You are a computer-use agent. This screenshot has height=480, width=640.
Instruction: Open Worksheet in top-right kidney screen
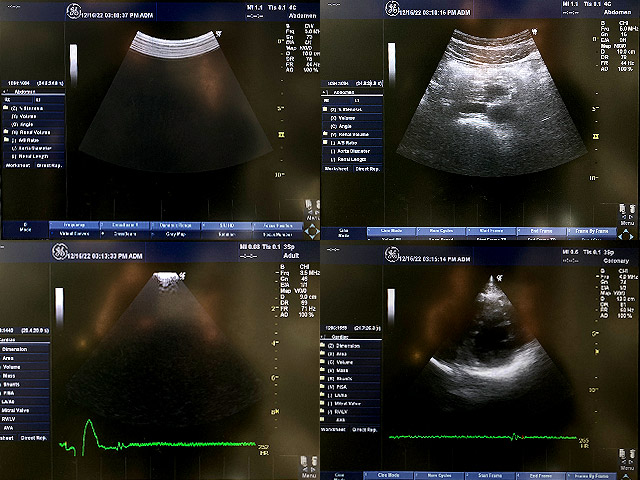[x=337, y=169]
